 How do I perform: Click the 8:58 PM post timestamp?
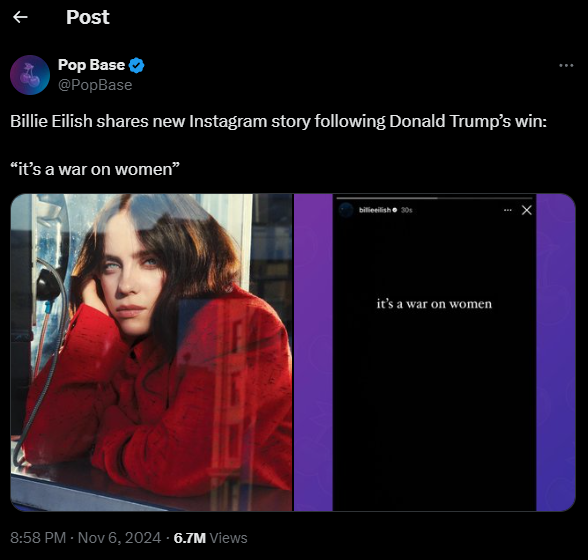pyautogui.click(x=38, y=538)
